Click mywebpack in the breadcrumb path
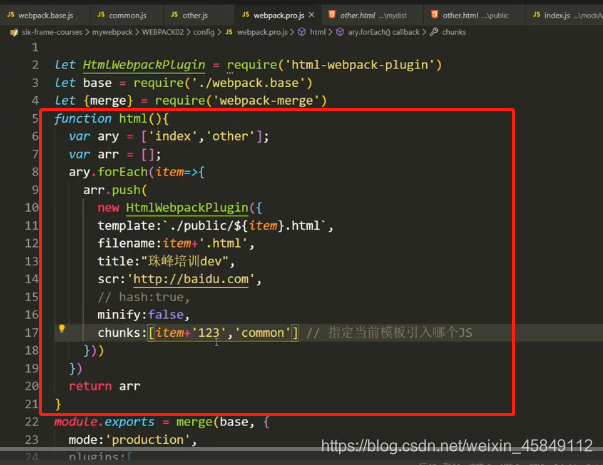 (112, 32)
